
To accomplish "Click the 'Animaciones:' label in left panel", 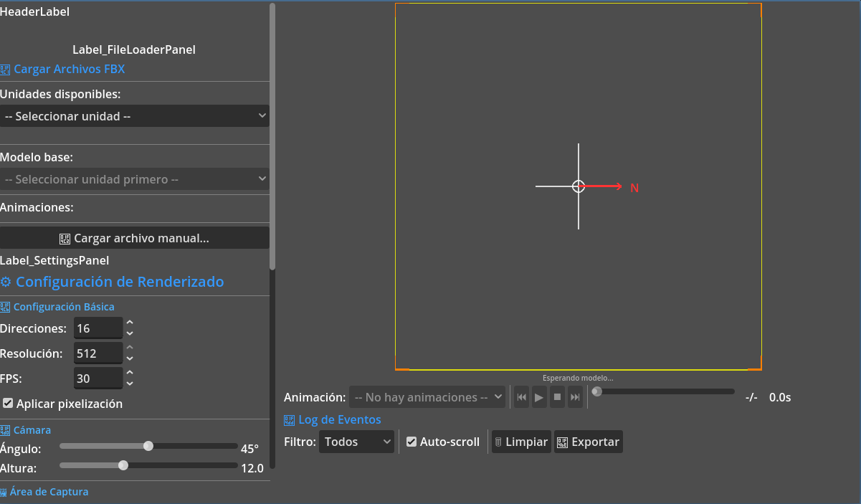I will click(37, 208).
